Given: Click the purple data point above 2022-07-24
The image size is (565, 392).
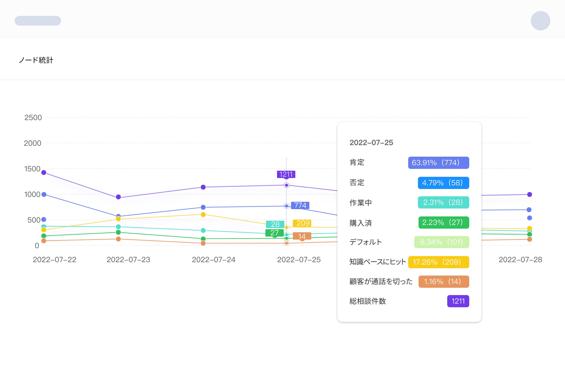Looking at the screenshot, I should click(x=203, y=187).
